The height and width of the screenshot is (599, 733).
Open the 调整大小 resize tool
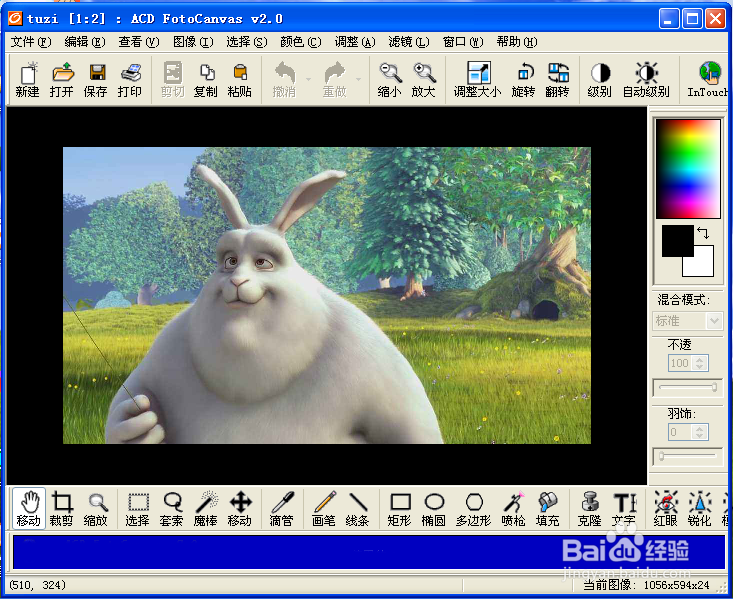[x=477, y=79]
